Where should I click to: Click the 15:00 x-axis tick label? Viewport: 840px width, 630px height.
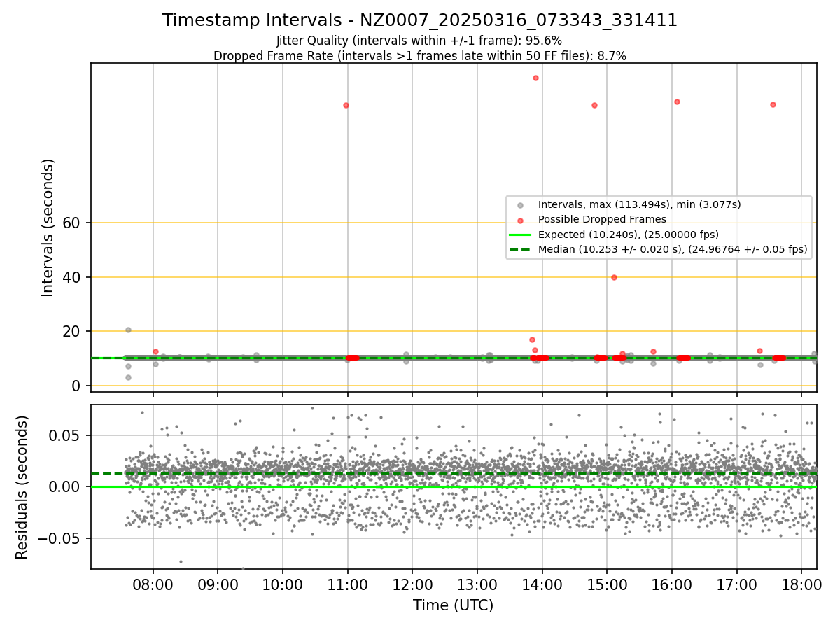pos(607,585)
